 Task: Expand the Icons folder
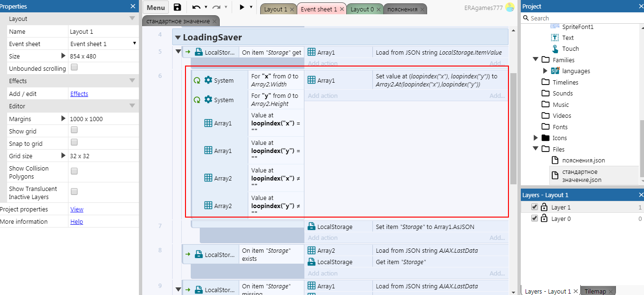pyautogui.click(x=536, y=138)
